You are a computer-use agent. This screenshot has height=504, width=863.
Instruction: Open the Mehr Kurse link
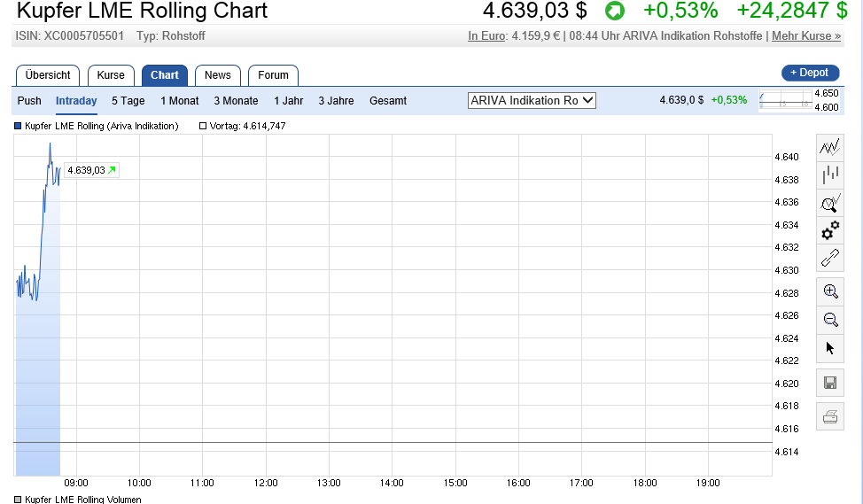[x=806, y=35]
